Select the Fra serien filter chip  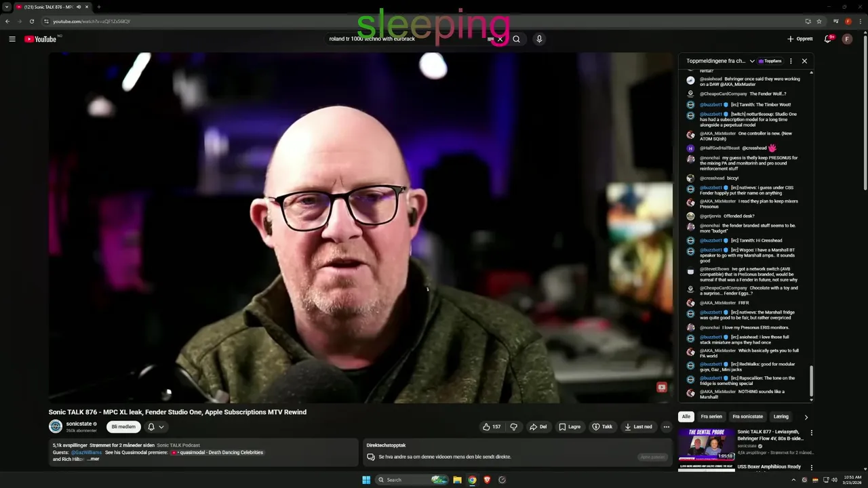coord(711,416)
